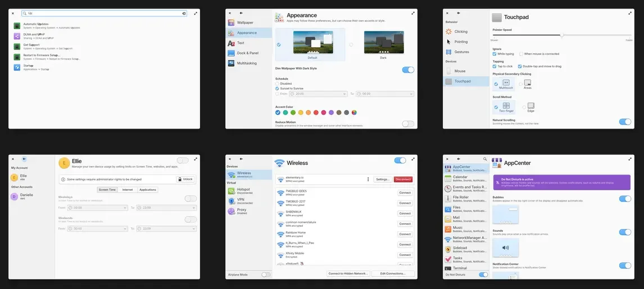Open Proxy settings
The height and width of the screenshot is (289, 644).
[x=249, y=211]
